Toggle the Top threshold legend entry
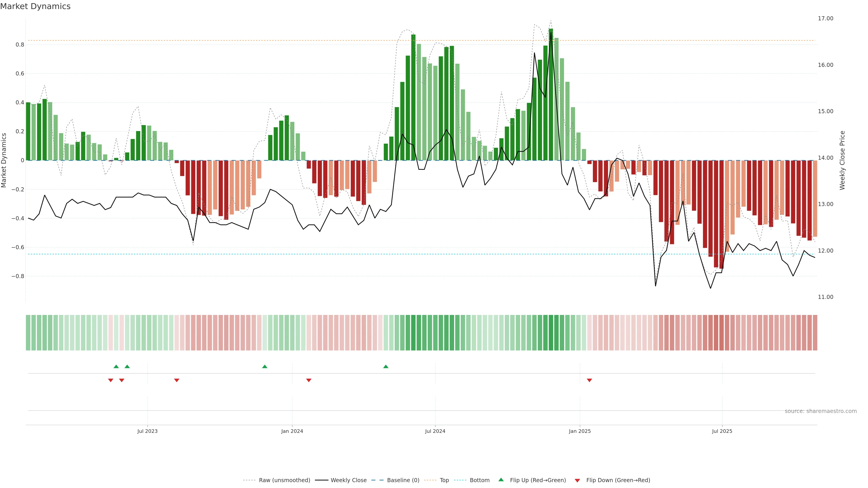 (x=444, y=480)
